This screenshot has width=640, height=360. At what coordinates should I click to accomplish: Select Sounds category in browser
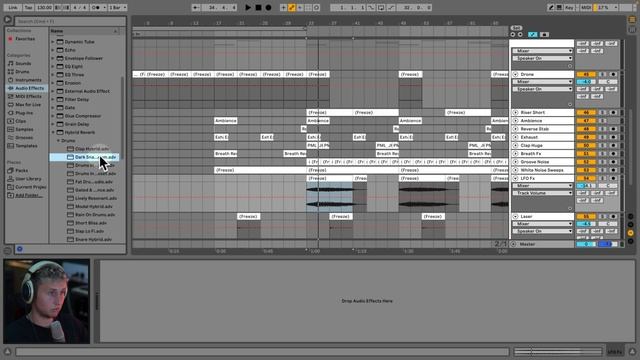coord(23,63)
